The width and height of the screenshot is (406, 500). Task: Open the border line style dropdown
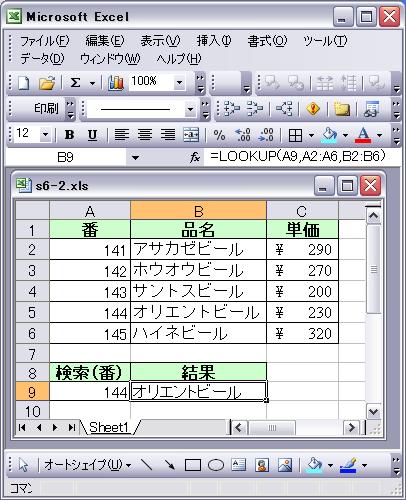190,109
